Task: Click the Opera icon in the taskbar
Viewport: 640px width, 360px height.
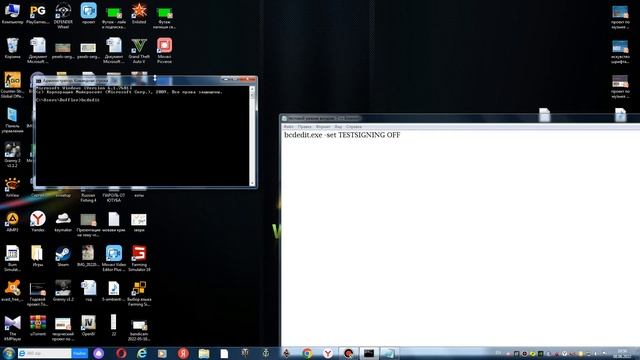Action: (x=121, y=353)
